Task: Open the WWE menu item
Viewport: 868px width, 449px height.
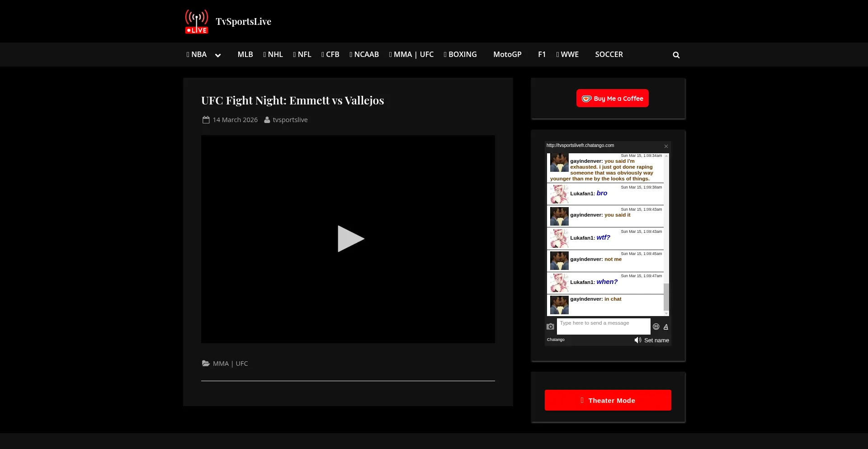Action: [567, 54]
